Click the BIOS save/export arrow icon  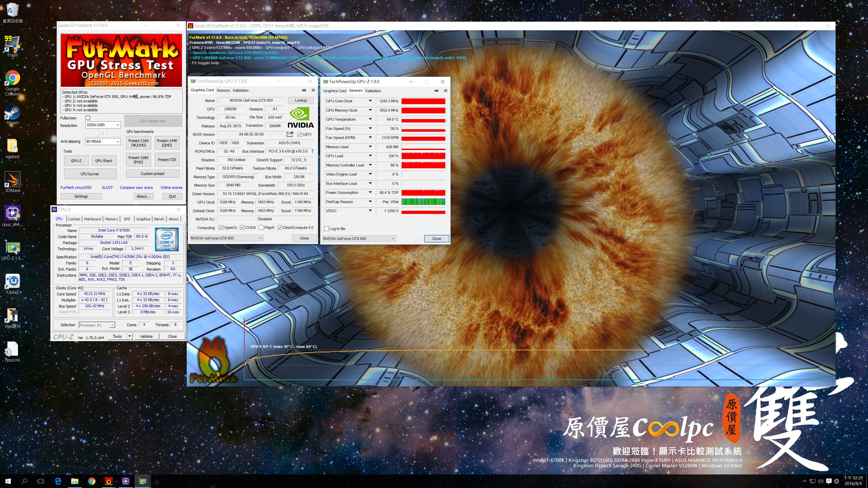click(290, 134)
